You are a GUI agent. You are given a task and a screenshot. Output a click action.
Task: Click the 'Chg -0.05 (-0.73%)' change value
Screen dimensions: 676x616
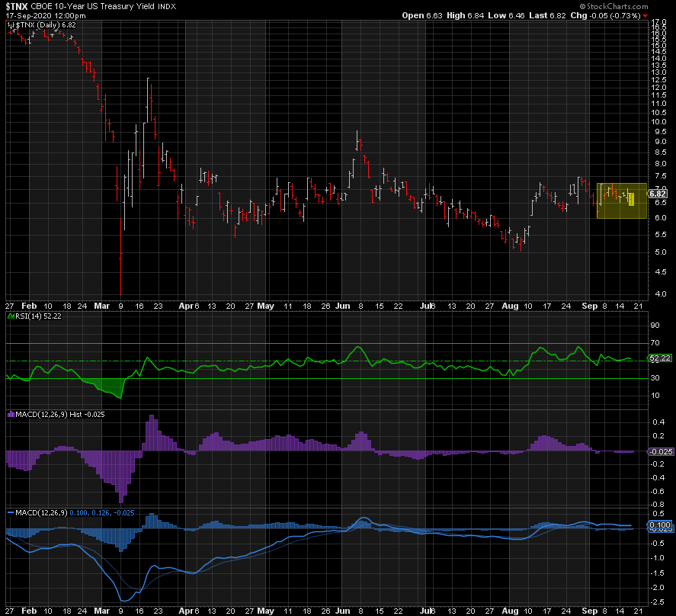pos(605,15)
